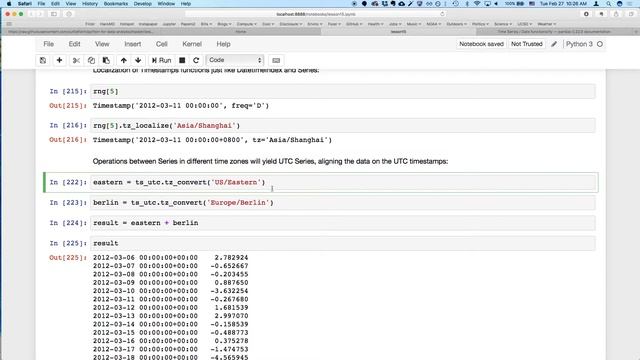Viewport: 640px width, 360px height.
Task: Click the output value 2.782924
Action: point(231,258)
